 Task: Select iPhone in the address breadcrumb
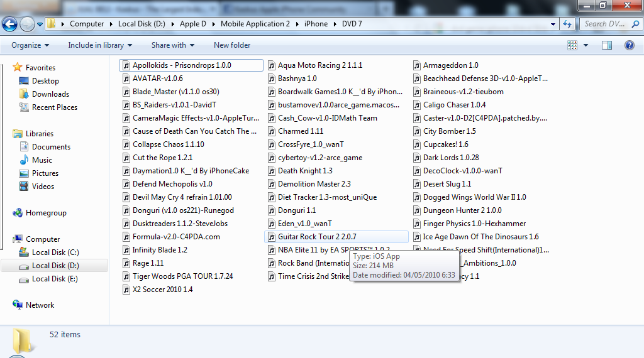point(316,24)
